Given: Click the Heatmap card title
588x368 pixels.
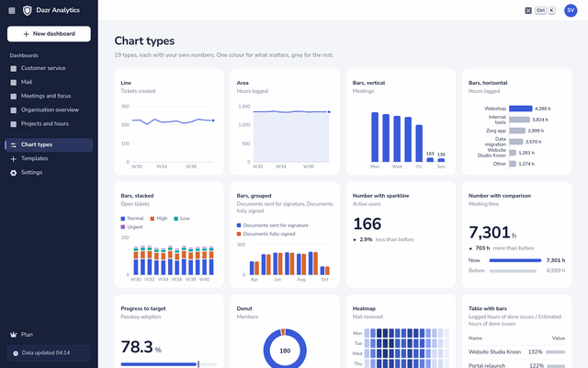Looking at the screenshot, I should coord(364,309).
